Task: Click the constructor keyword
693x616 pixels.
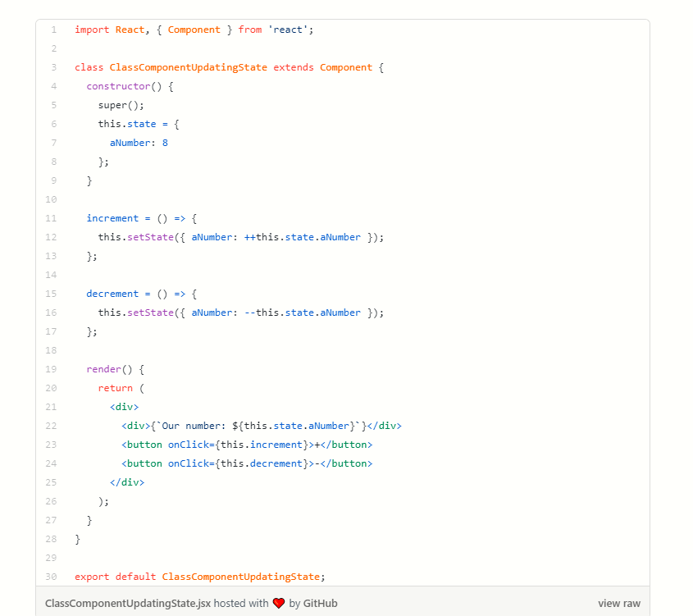Action: coord(118,86)
